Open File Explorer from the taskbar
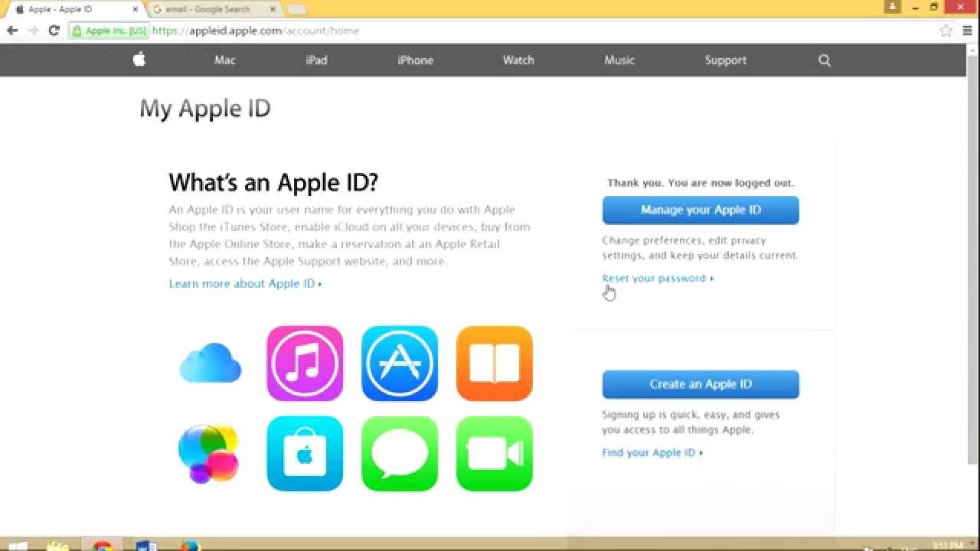Viewport: 980px width, 551px height. [x=58, y=546]
